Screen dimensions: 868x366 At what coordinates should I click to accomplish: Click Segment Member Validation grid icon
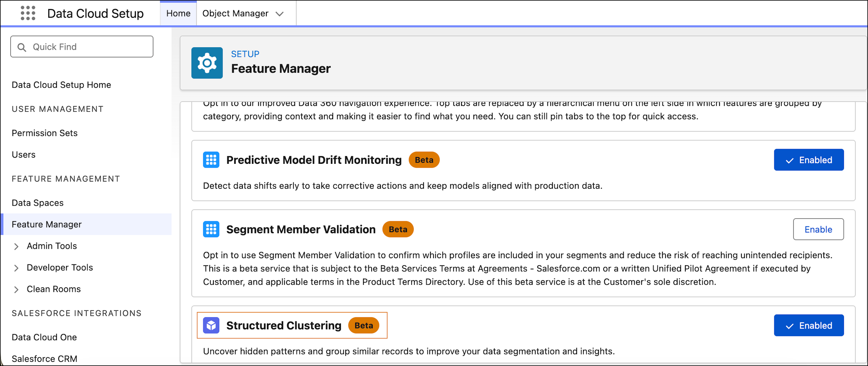(211, 229)
